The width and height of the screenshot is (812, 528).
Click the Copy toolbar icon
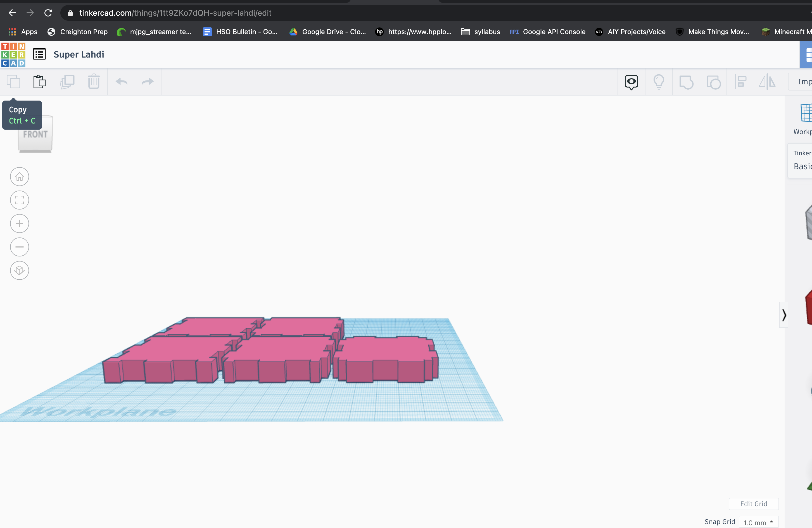click(x=13, y=82)
